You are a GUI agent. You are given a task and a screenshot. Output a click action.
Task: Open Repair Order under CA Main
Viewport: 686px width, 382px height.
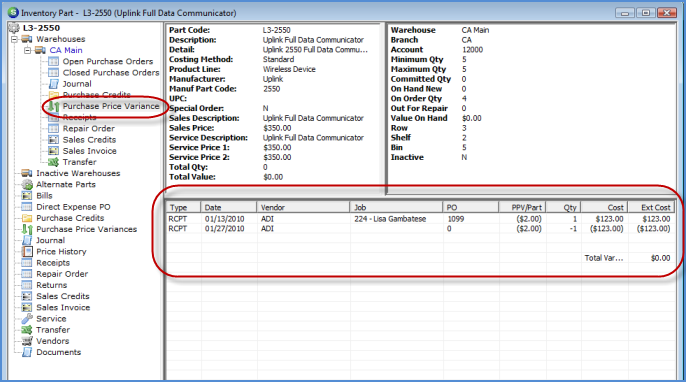[x=88, y=128]
